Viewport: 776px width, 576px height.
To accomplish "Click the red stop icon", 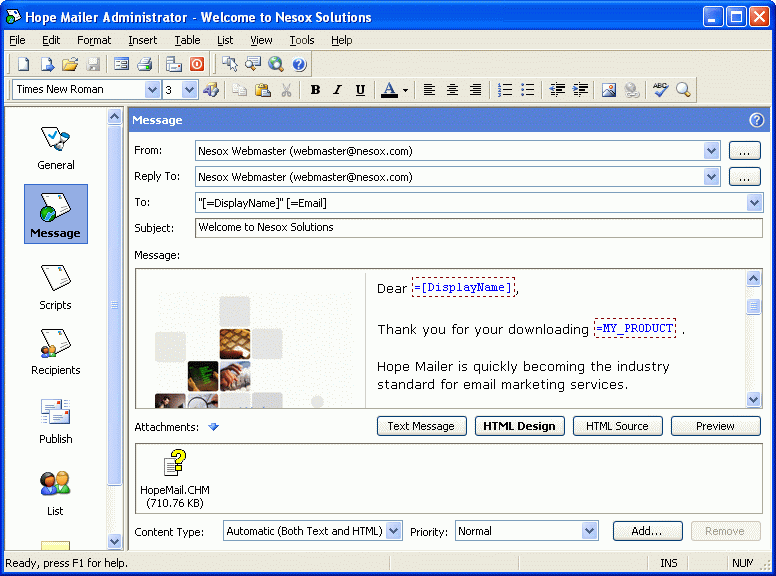I will 197,64.
